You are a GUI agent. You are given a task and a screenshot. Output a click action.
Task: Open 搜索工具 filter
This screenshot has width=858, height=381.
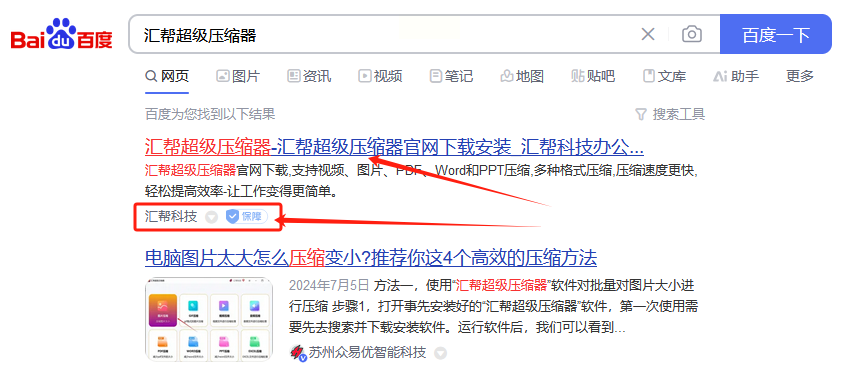670,114
